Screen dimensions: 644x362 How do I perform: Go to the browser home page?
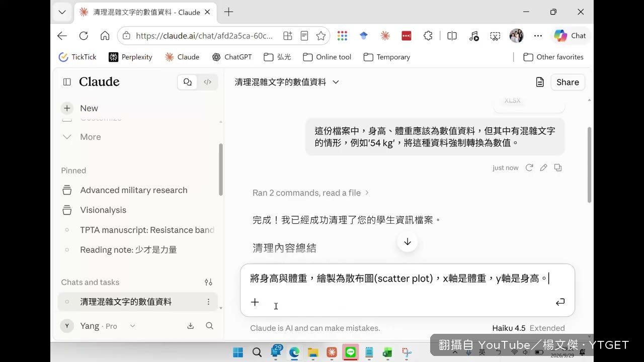(x=105, y=36)
